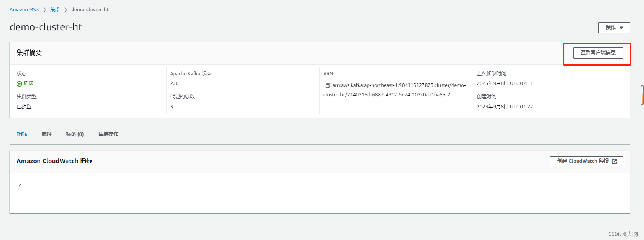Click the 集群摘要 section heading
The height and width of the screenshot is (240, 644).
(29, 53)
